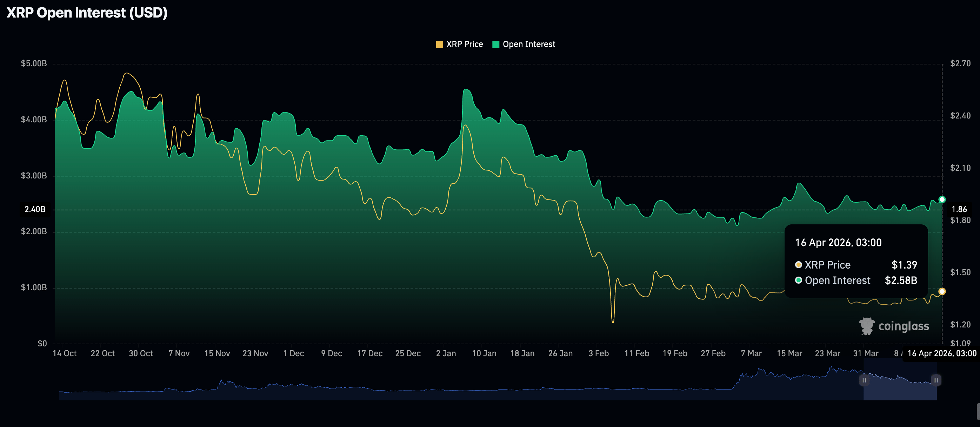Click the 1.86 price crosshair label
This screenshot has height=427, width=980.
959,210
